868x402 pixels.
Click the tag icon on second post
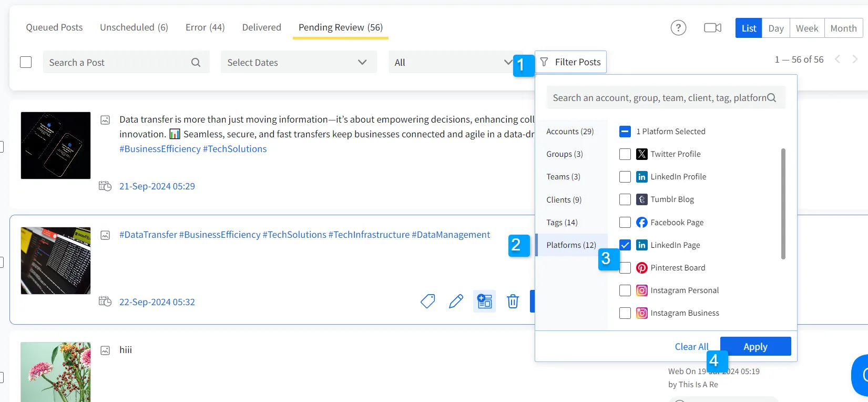(x=428, y=301)
